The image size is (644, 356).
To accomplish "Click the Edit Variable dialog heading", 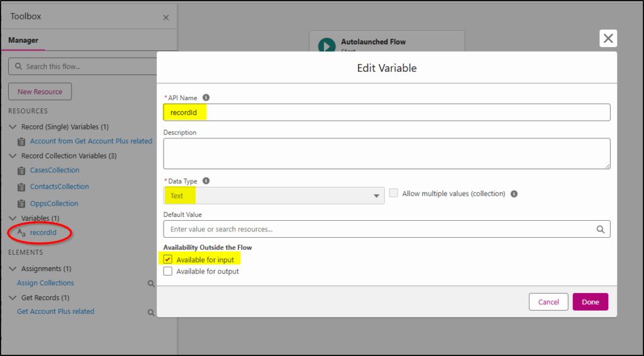I will tap(387, 68).
